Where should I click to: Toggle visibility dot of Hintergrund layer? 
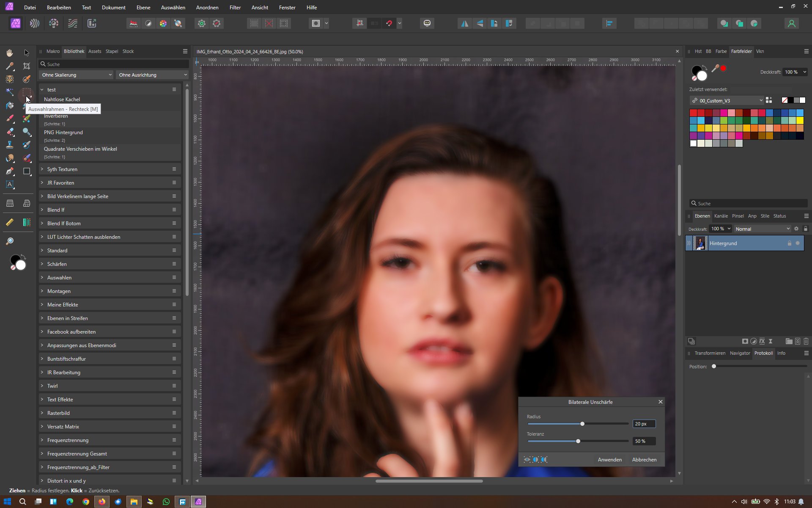point(798,243)
